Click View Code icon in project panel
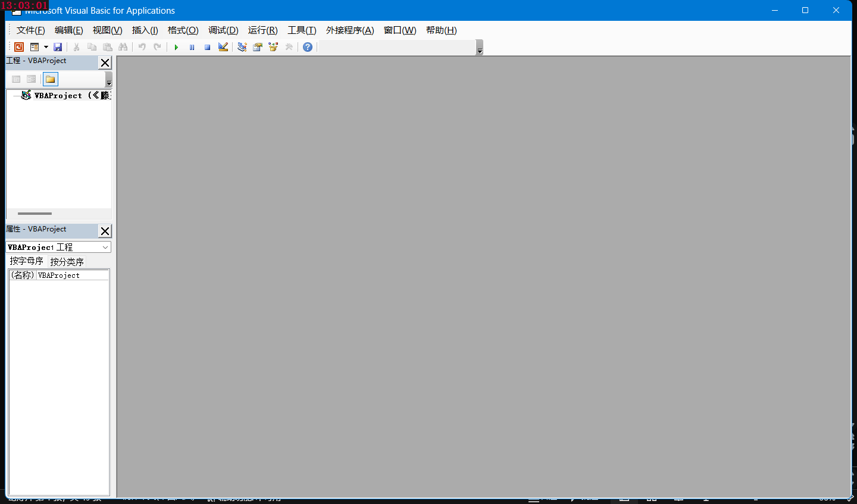Screen dimensions: 857x504 point(16,79)
